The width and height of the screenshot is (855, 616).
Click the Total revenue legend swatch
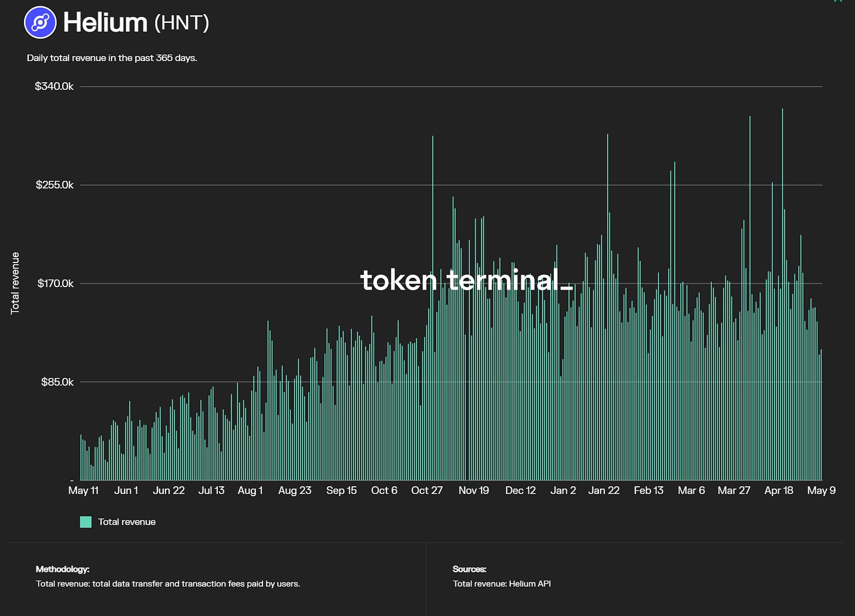point(86,522)
